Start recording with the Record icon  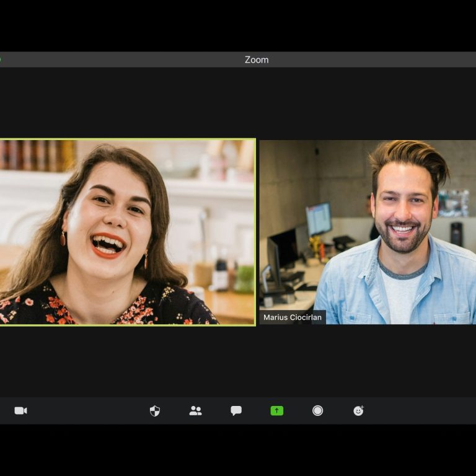pos(317,411)
